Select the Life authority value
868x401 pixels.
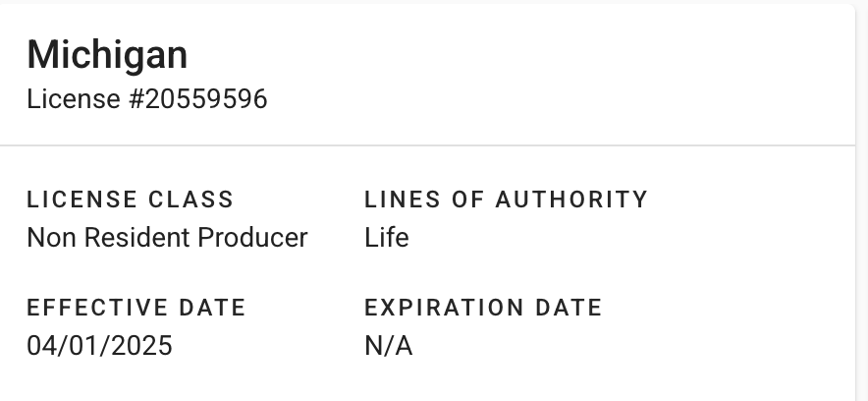pyautogui.click(x=386, y=238)
